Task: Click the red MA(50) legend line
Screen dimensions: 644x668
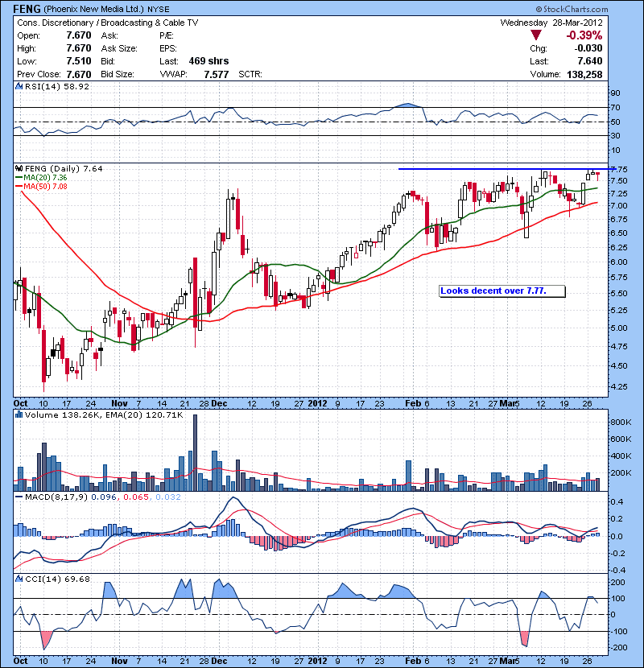Action: tap(19, 186)
